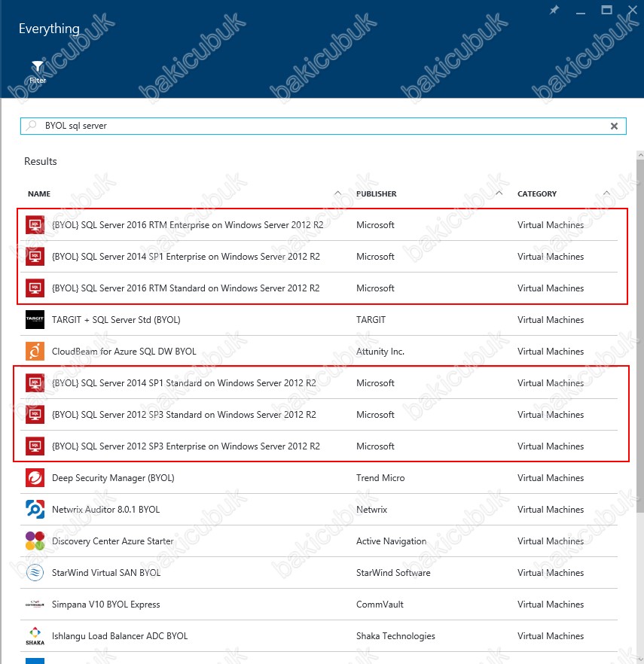The image size is (644, 664).
Task: Select 'Simpana V10 BYOL Express' entry
Action: pyautogui.click(x=106, y=605)
